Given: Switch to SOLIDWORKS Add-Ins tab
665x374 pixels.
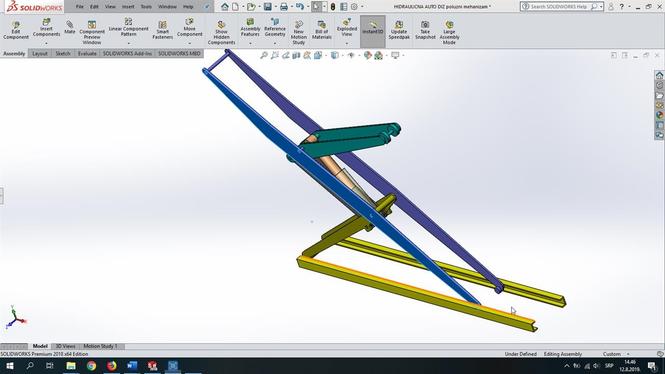Looking at the screenshot, I should [x=127, y=53].
